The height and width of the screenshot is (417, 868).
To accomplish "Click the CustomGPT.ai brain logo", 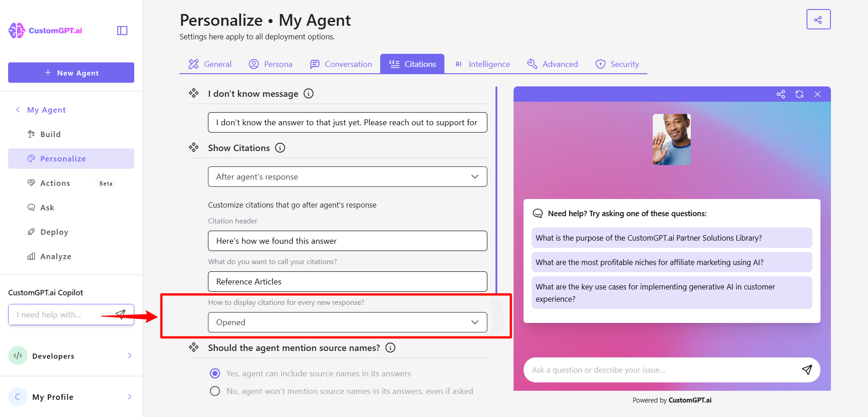I will tap(17, 30).
